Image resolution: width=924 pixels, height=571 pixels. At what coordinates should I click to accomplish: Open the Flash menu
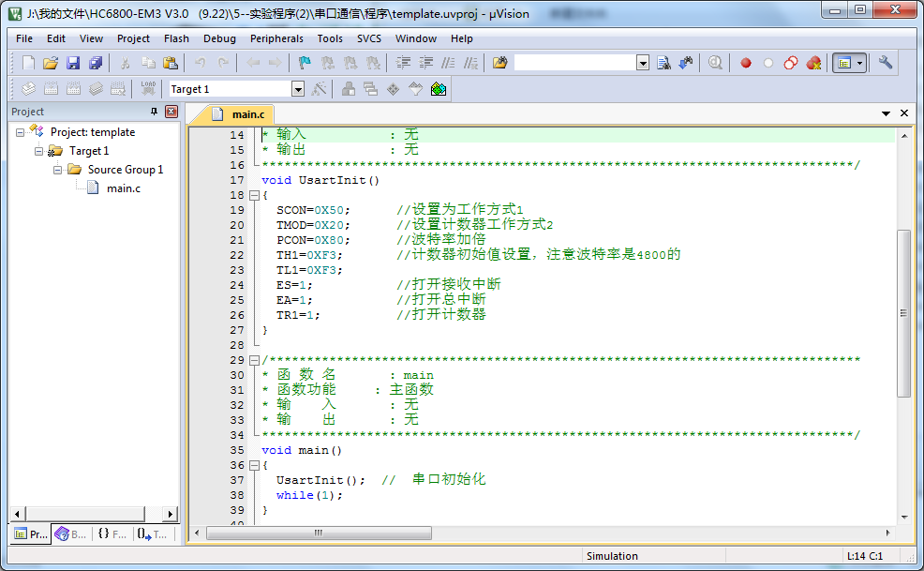pos(176,38)
